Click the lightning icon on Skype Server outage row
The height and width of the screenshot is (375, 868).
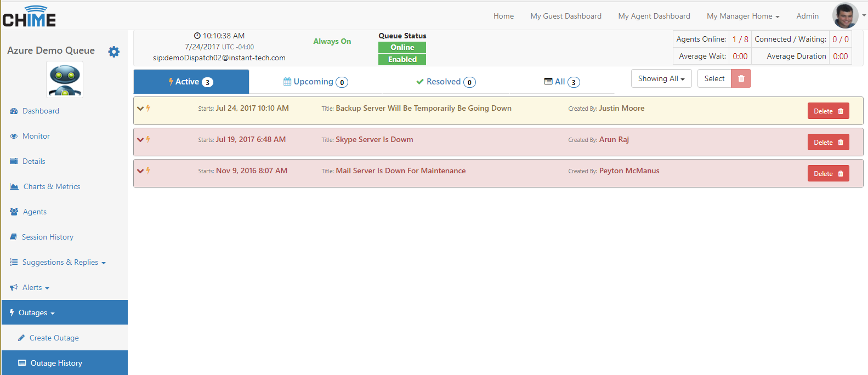tap(148, 139)
